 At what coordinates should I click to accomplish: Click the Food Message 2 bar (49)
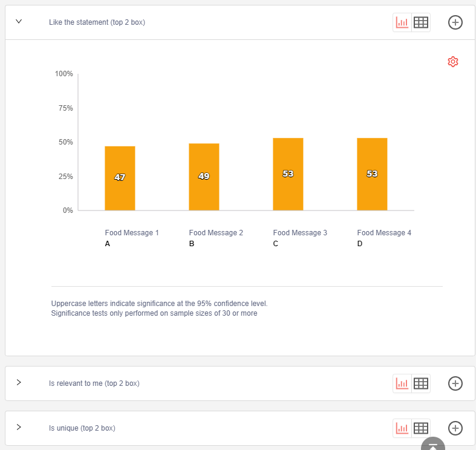tap(204, 177)
